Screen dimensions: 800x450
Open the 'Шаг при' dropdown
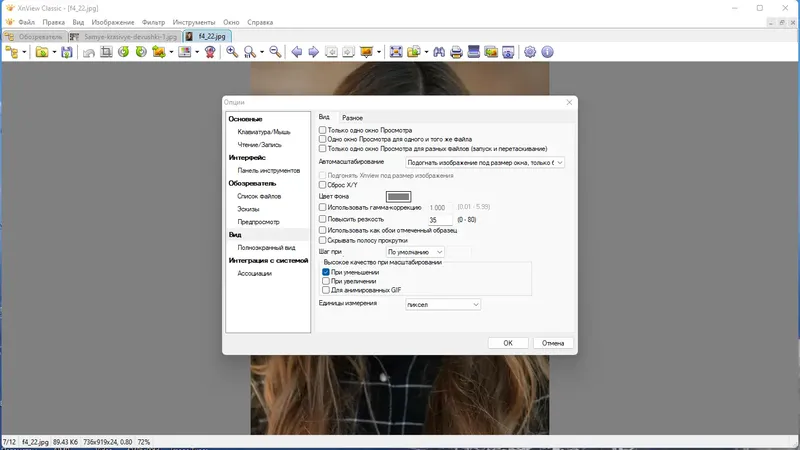(x=415, y=252)
